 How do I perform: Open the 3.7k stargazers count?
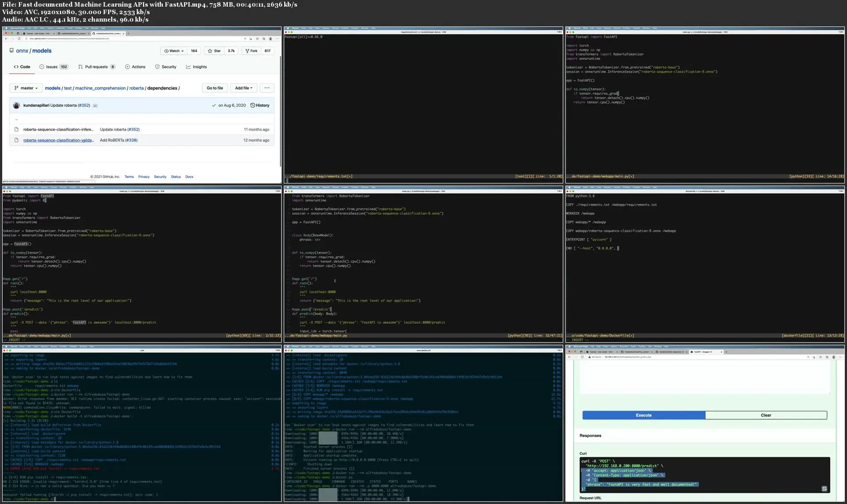(x=231, y=51)
